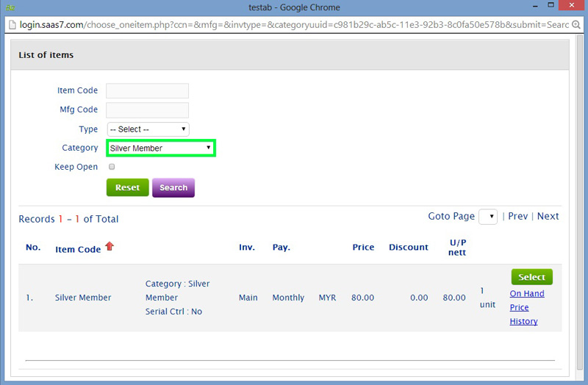588x385 pixels.
Task: Open the Type dropdown
Action: [148, 129]
